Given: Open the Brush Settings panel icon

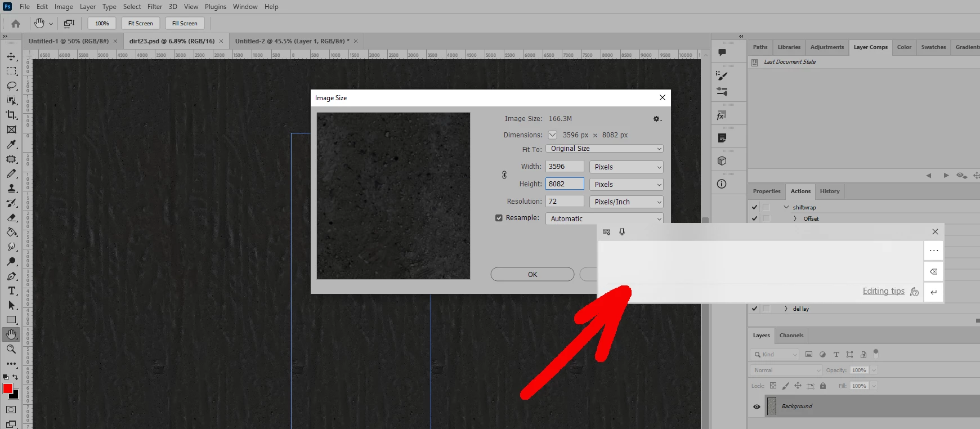Looking at the screenshot, I should (x=722, y=75).
